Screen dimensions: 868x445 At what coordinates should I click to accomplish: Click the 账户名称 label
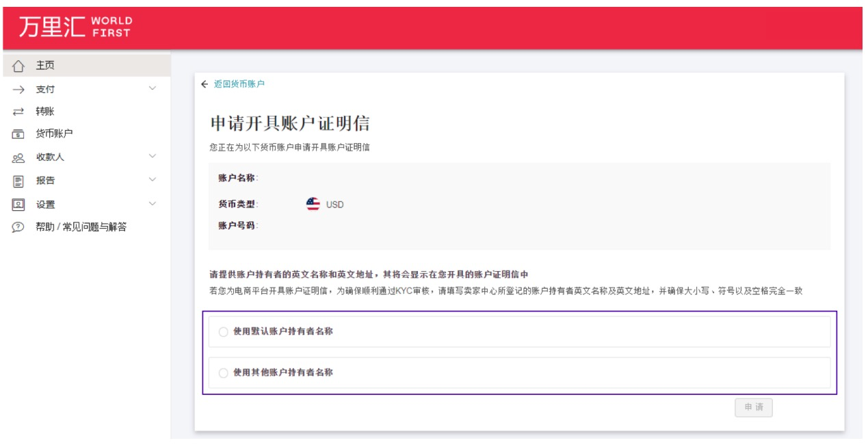[238, 178]
